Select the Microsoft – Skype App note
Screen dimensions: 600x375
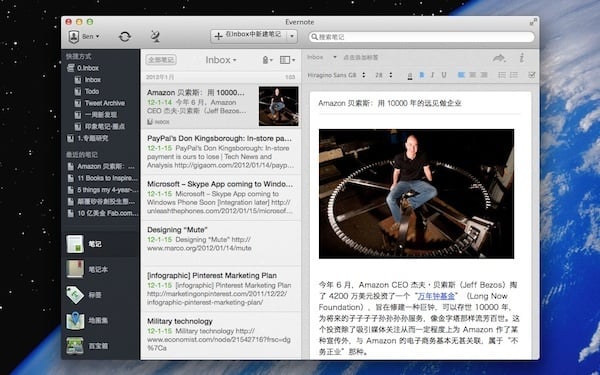221,197
